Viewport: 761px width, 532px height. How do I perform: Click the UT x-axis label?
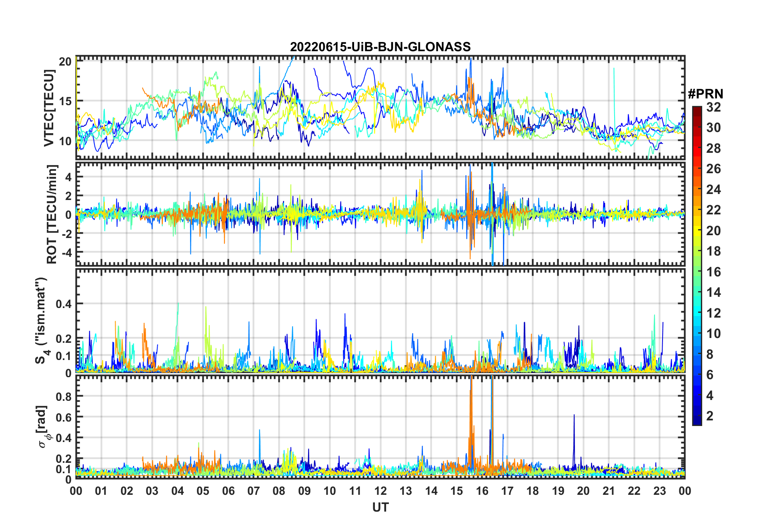pos(380,507)
